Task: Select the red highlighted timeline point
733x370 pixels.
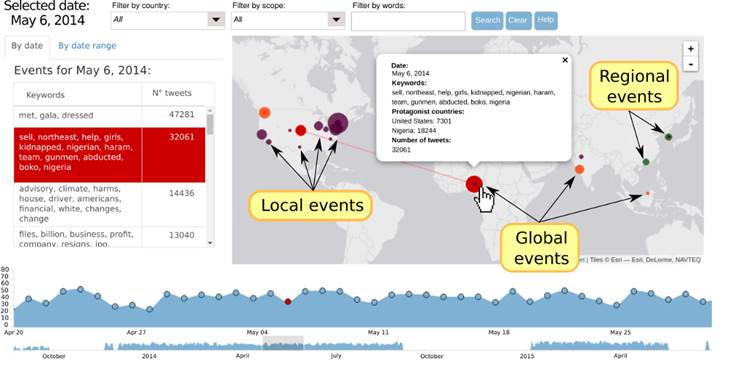Action: coord(288,302)
